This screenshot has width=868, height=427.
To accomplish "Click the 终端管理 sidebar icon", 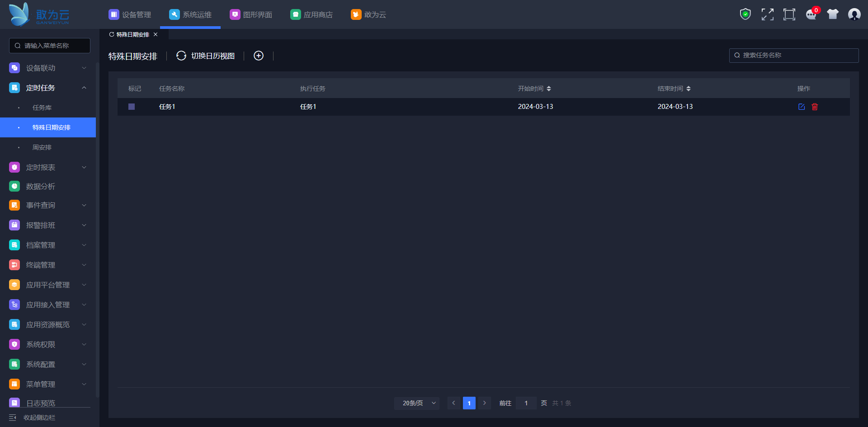I will click(x=14, y=265).
